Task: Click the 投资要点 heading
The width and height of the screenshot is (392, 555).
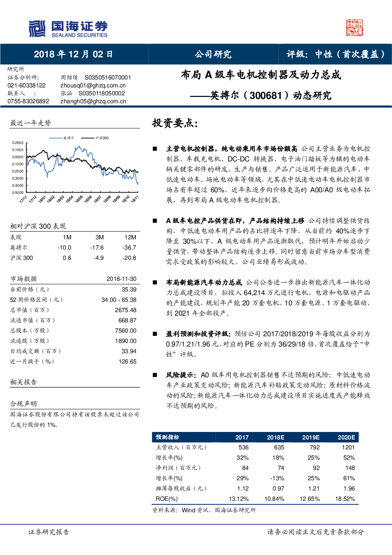Action: [175, 123]
